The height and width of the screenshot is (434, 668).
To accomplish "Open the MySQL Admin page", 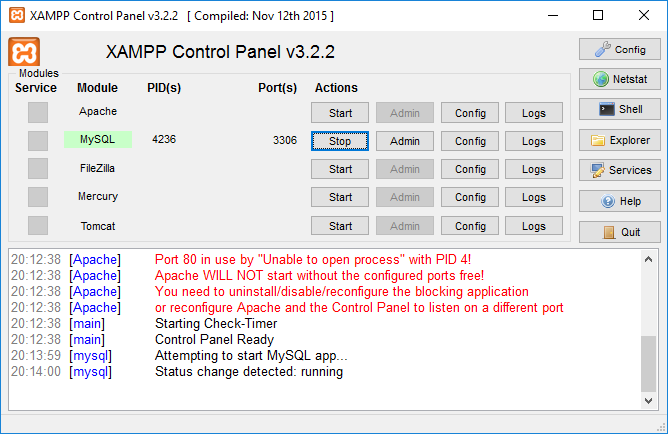I will click(404, 141).
